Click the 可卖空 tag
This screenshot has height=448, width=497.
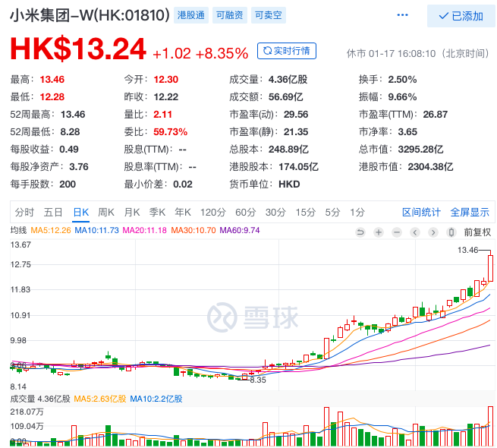268,15
